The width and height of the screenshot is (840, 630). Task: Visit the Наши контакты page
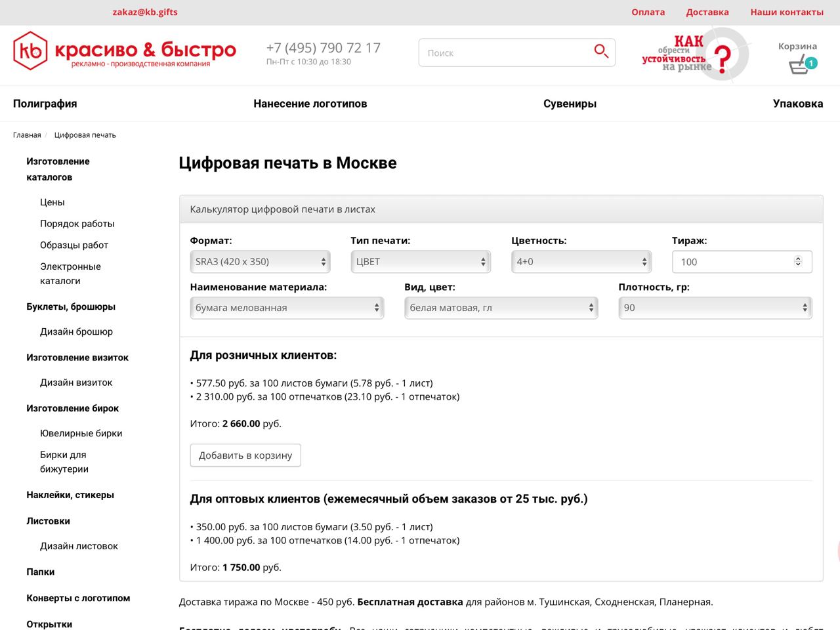(787, 12)
